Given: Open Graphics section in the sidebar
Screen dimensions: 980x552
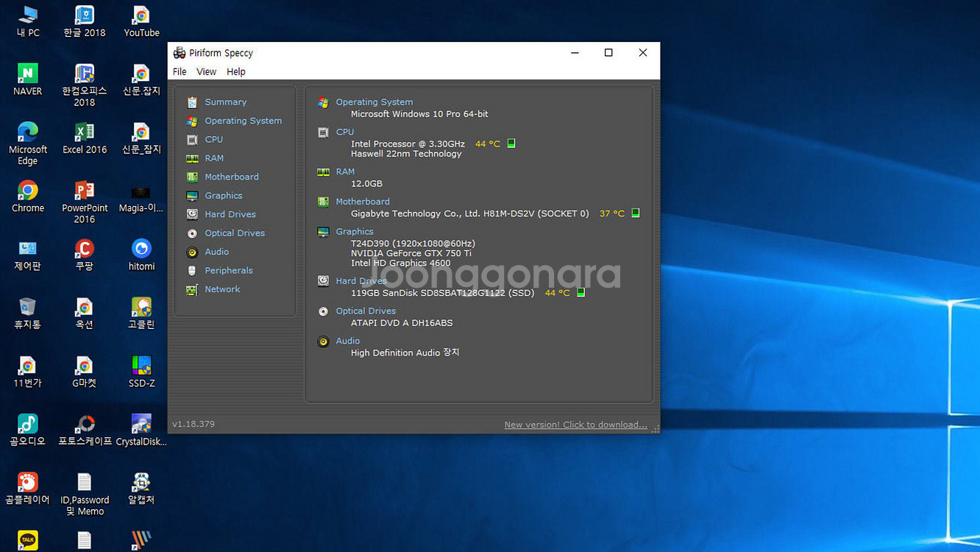Looking at the screenshot, I should [224, 196].
